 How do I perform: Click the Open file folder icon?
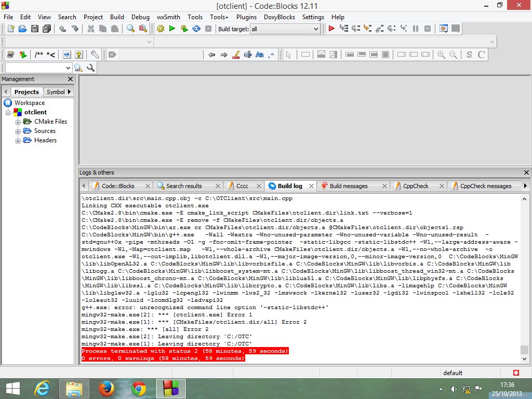pos(23,29)
